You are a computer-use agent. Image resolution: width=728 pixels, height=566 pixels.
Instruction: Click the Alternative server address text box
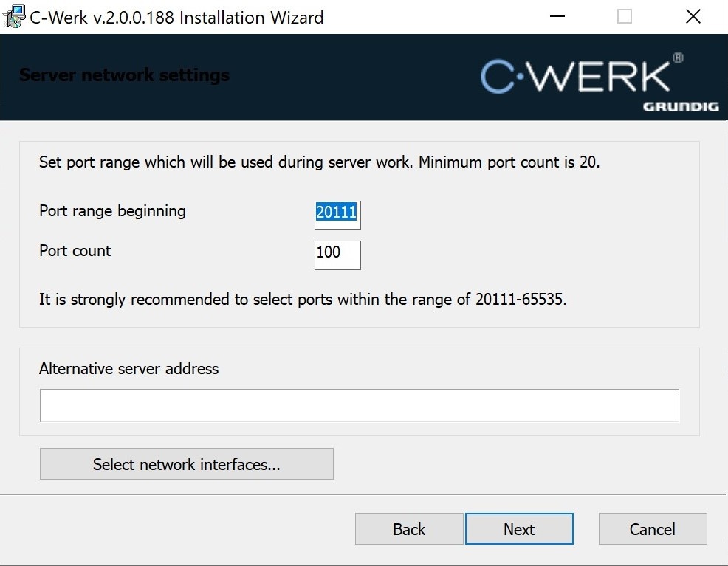[x=359, y=406]
